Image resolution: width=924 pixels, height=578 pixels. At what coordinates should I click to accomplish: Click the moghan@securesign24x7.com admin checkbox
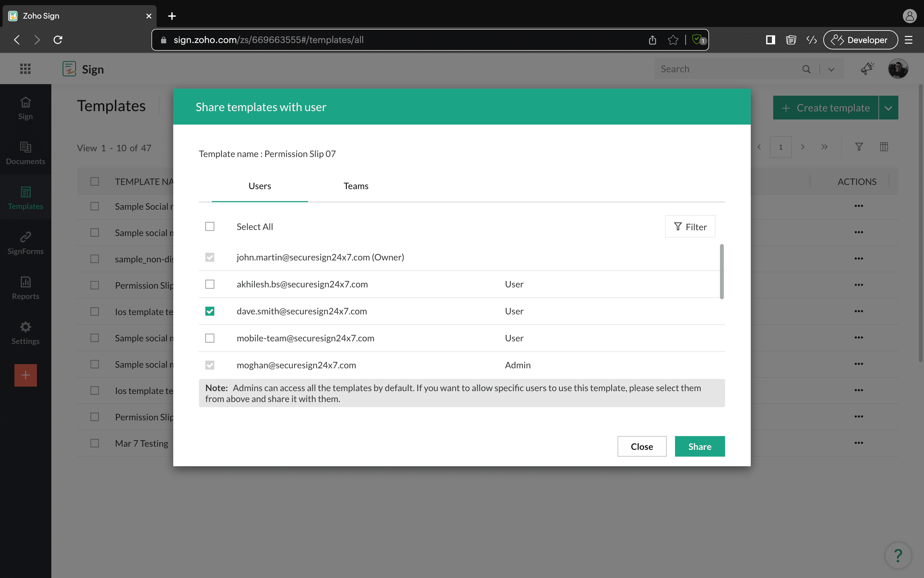[210, 365]
